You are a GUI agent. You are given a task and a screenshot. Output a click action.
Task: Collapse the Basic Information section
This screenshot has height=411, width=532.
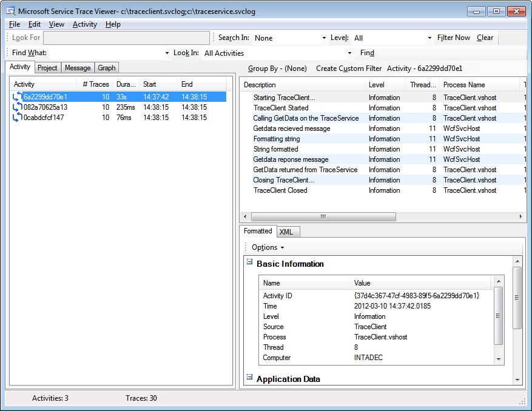(x=250, y=262)
